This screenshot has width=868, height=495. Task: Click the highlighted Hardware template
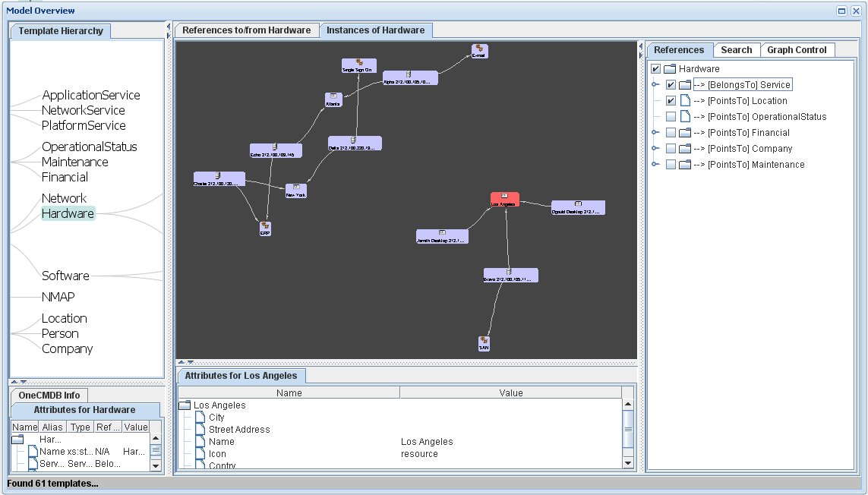pyautogui.click(x=68, y=214)
